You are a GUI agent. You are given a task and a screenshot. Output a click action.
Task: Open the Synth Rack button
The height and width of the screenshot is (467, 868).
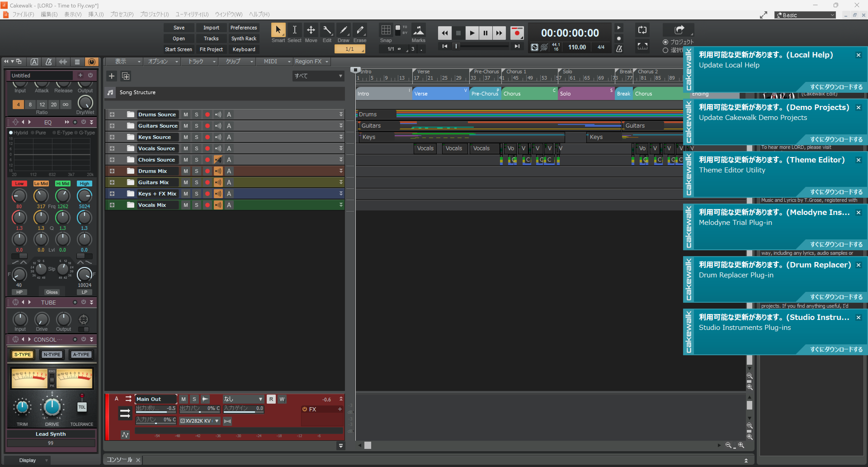pyautogui.click(x=243, y=38)
